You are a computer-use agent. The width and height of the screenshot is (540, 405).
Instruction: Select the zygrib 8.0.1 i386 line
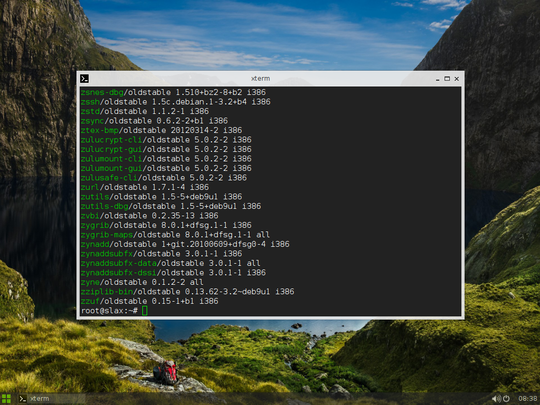[x=166, y=225]
